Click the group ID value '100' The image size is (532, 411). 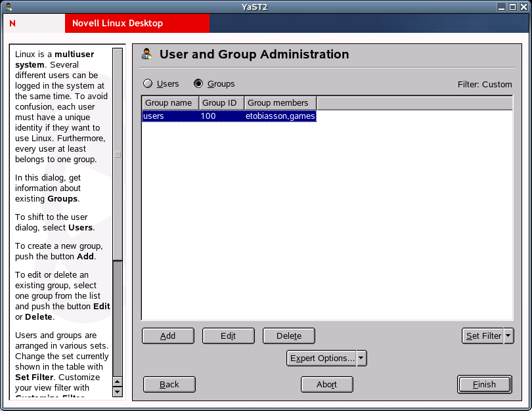tap(208, 116)
